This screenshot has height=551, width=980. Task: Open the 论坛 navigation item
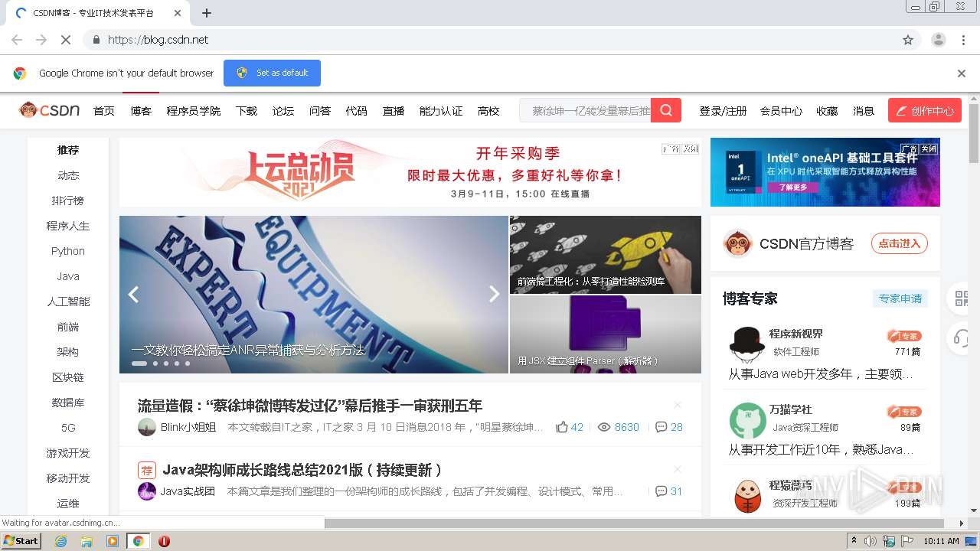click(283, 111)
